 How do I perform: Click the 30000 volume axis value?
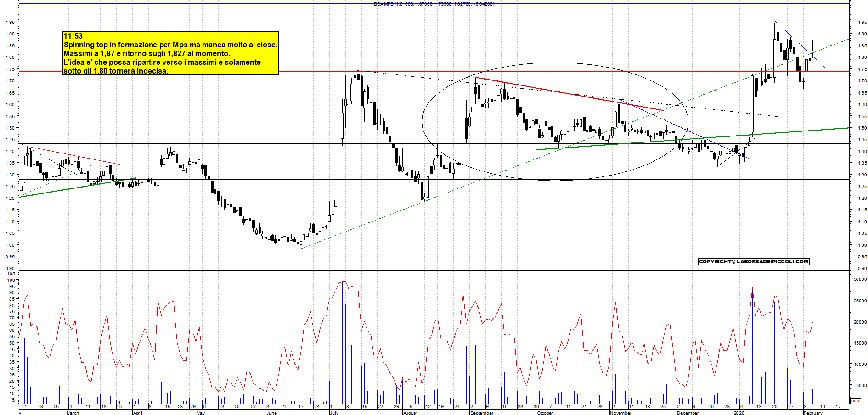pyautogui.click(x=860, y=279)
